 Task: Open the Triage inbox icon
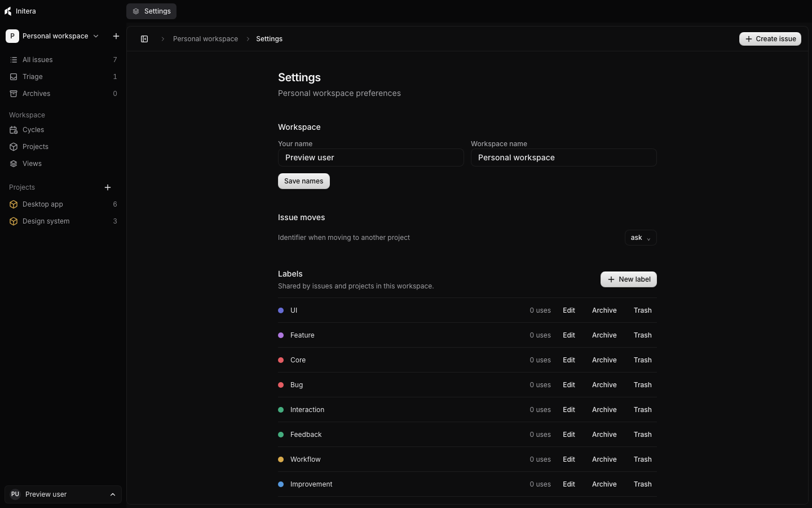14,77
